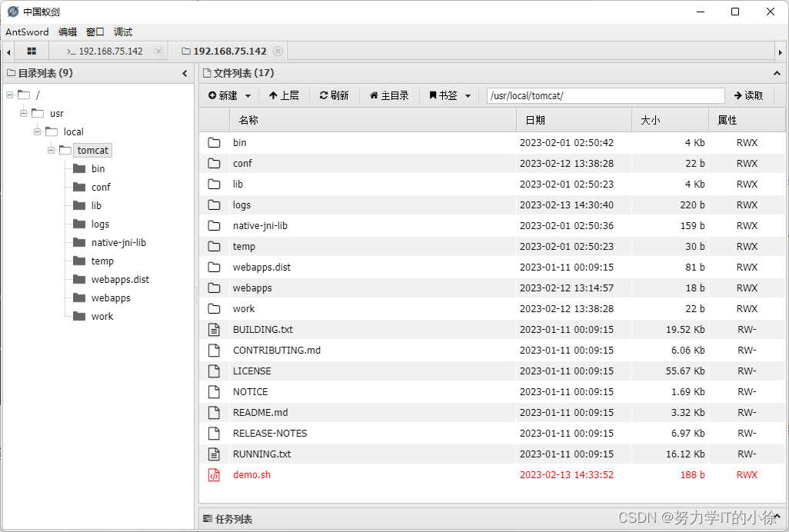Select temp folder icon in tree

[79, 261]
